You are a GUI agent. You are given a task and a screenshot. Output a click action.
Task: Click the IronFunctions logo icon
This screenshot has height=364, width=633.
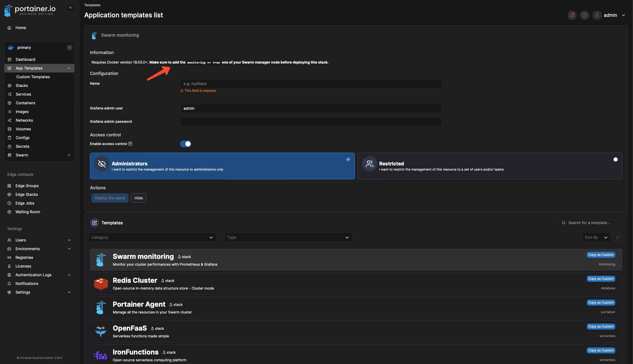[100, 355]
